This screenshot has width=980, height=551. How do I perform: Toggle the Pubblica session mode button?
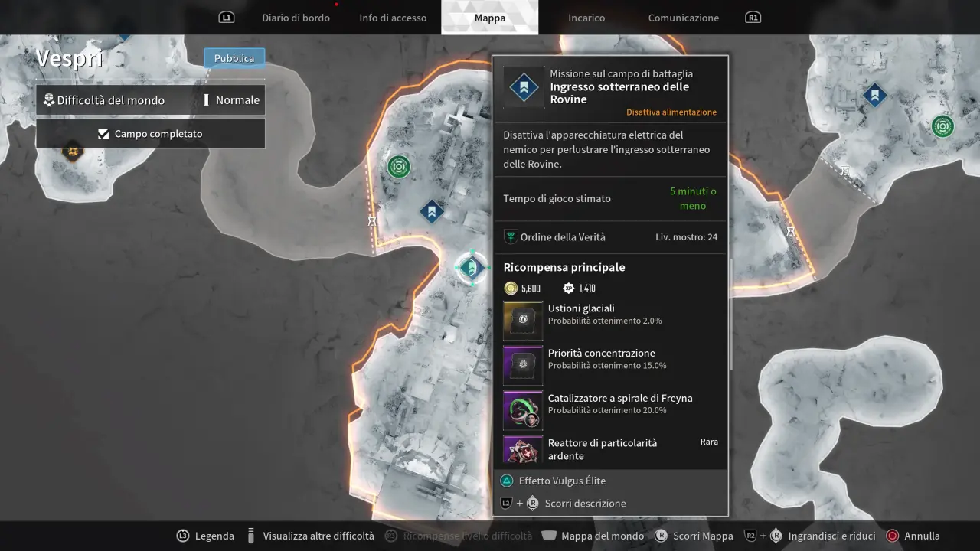[x=234, y=58]
